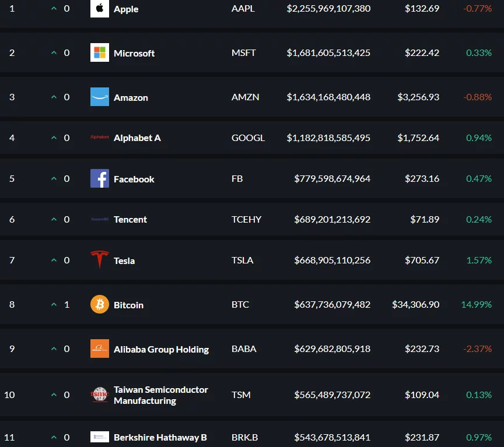Viewport: 504px width, 447px height.
Task: Click the Facebook logo icon
Action: click(x=99, y=178)
